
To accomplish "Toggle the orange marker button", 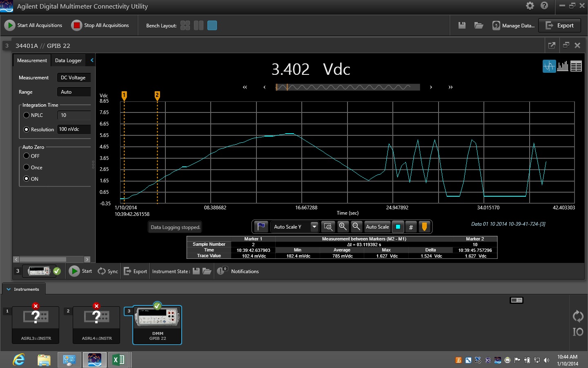I will click(424, 227).
